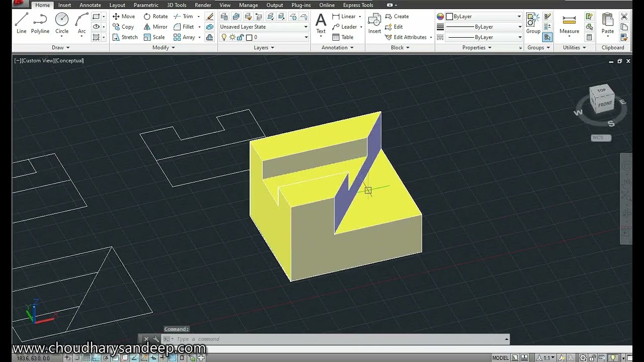This screenshot has width=644, height=362.
Task: Expand the Draw panel
Action: tap(60, 48)
